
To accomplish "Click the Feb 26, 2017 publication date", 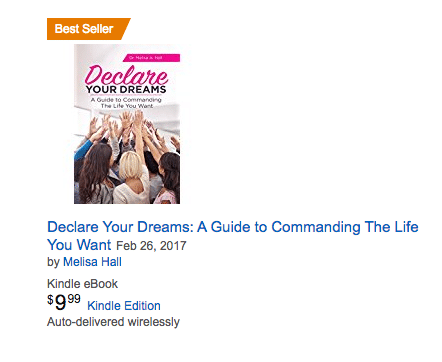I will coord(151,246).
